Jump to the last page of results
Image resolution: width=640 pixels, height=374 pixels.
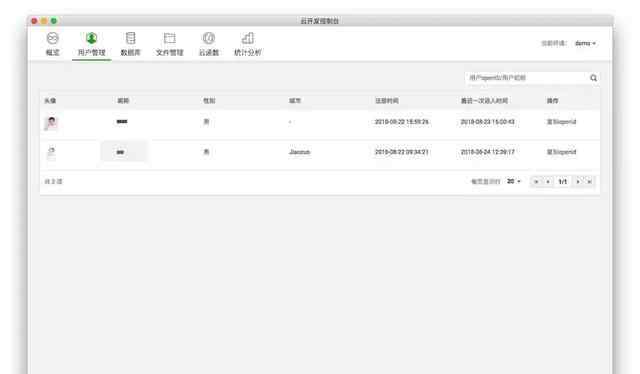point(589,182)
